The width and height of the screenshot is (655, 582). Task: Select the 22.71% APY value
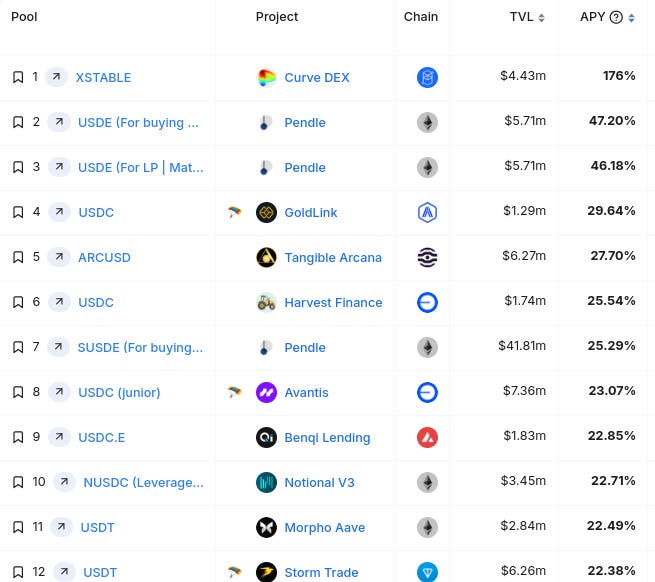click(x=613, y=480)
